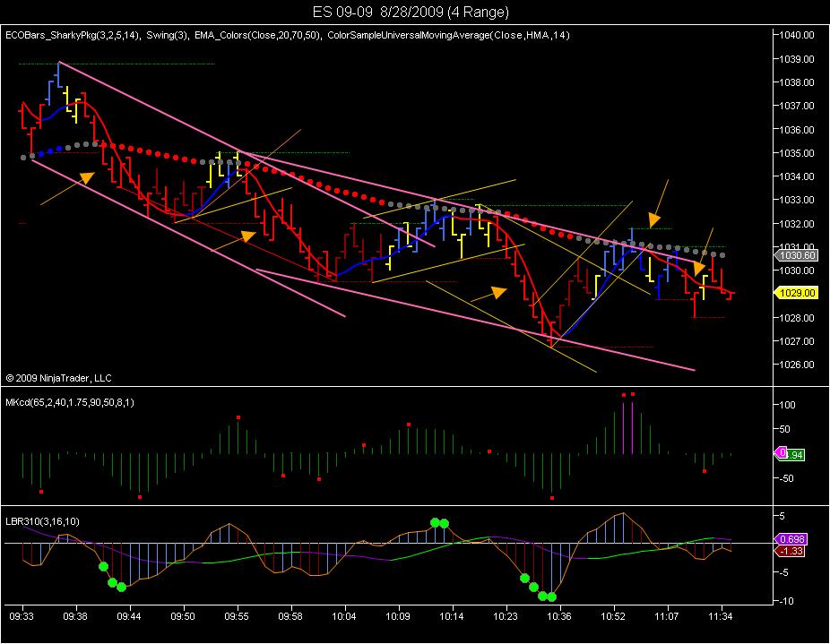Click the 1040.00 price axis label
This screenshot has width=830, height=644.
[797, 36]
